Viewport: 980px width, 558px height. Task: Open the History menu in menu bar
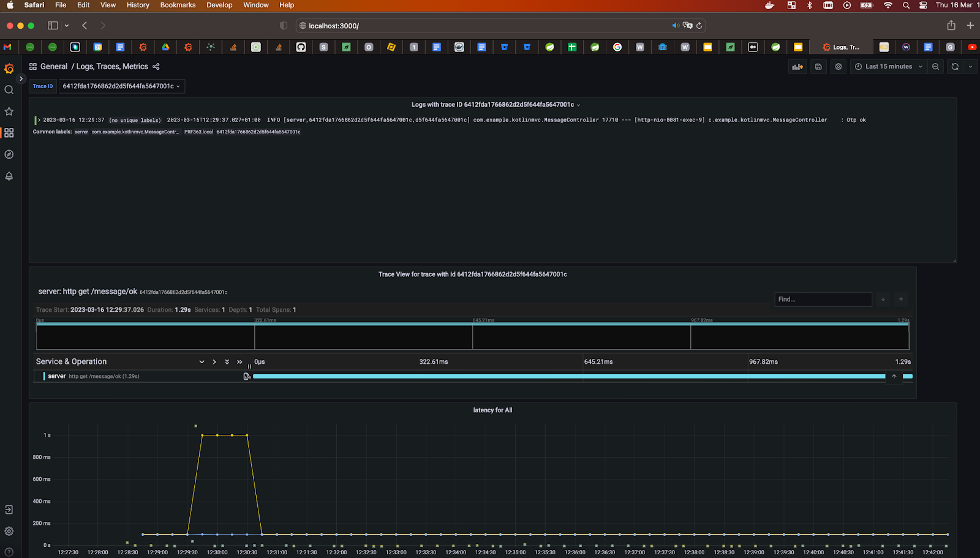pos(138,5)
